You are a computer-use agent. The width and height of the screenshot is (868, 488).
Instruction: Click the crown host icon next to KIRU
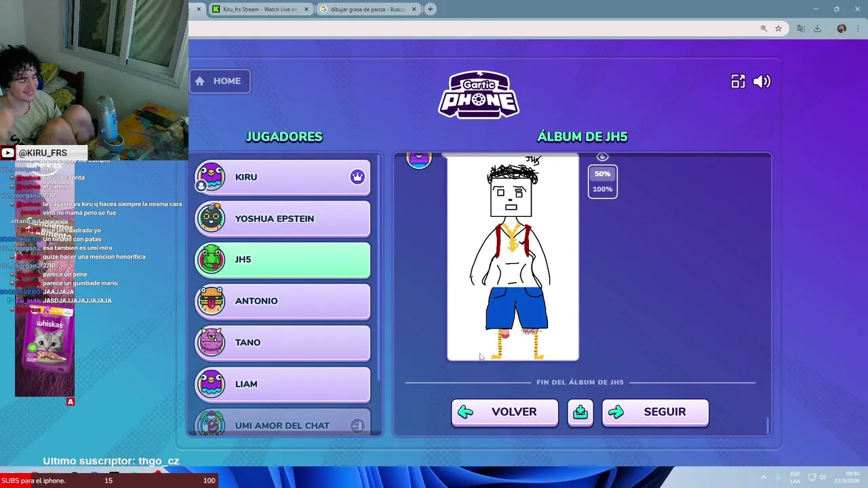pos(357,177)
